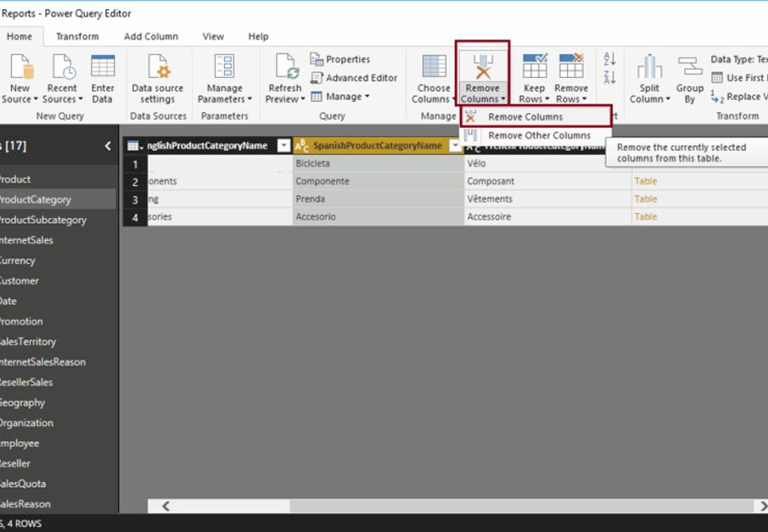Select the Employee query
This screenshot has width=768, height=532.
pyautogui.click(x=58, y=443)
